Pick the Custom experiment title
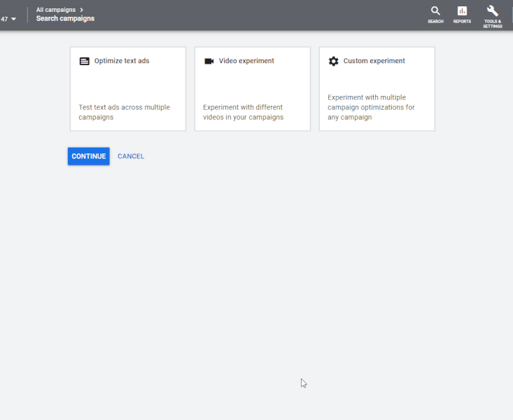 click(375, 61)
